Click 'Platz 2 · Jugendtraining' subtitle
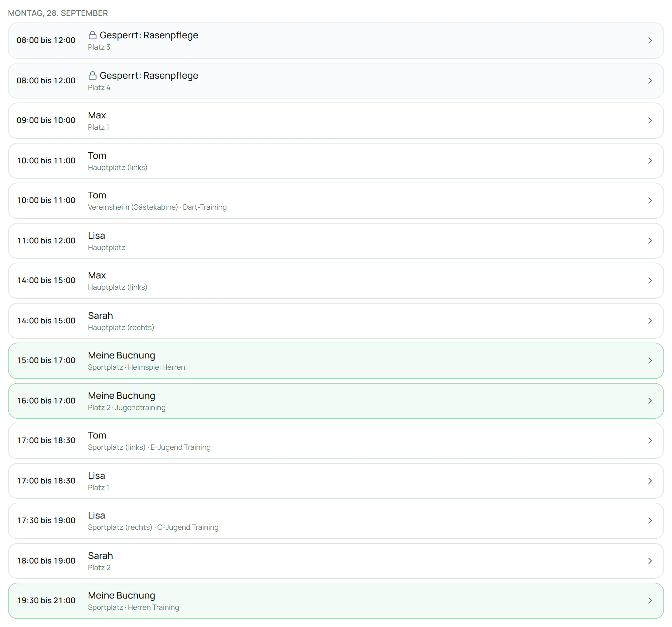 coord(127,408)
